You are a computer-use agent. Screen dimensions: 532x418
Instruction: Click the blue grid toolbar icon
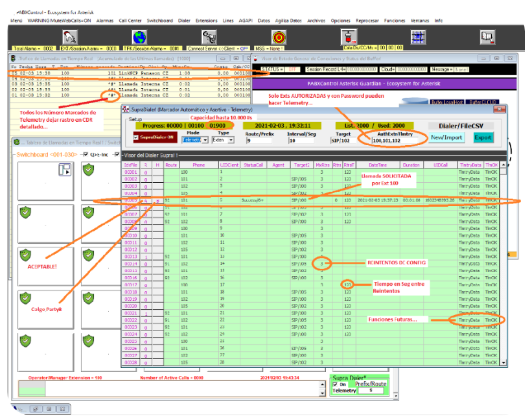[419, 37]
